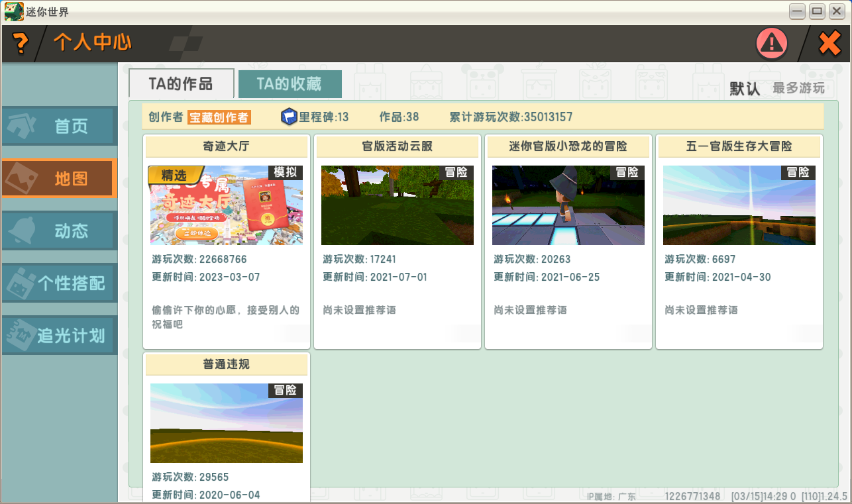
Task: Click 更新时间: 2020-06-04 text
Action: pos(206,495)
